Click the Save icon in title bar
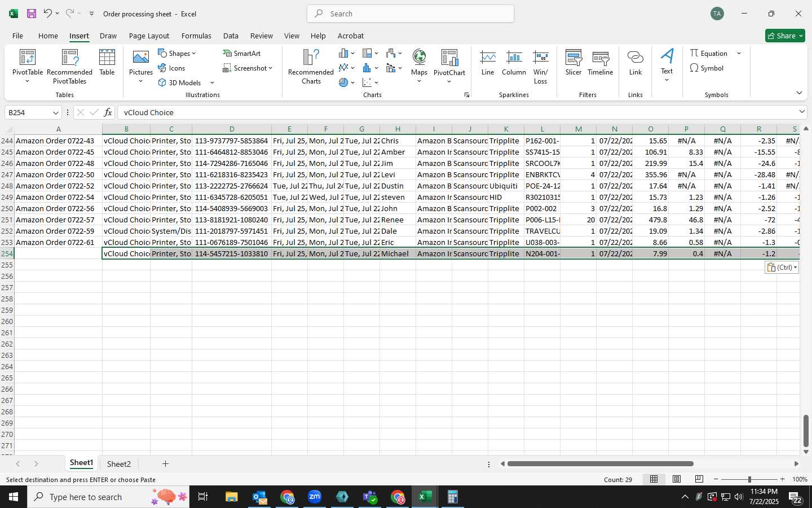The image size is (812, 508). point(32,14)
